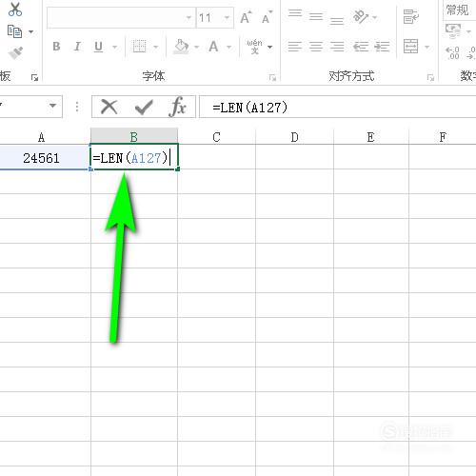Open the phonetic guide dropdown arrow
Screen dimensions: 476x476
(270, 47)
